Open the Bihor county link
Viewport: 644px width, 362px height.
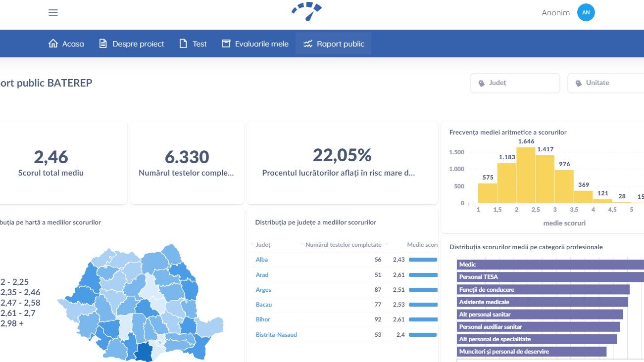pyautogui.click(x=263, y=319)
